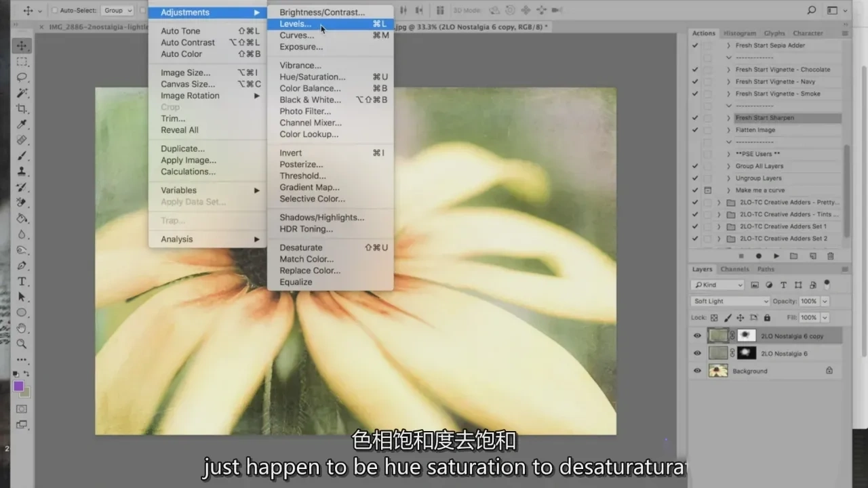Choose Hue/Saturation from the Adjustments submenu
The height and width of the screenshot is (488, 868).
(330, 77)
